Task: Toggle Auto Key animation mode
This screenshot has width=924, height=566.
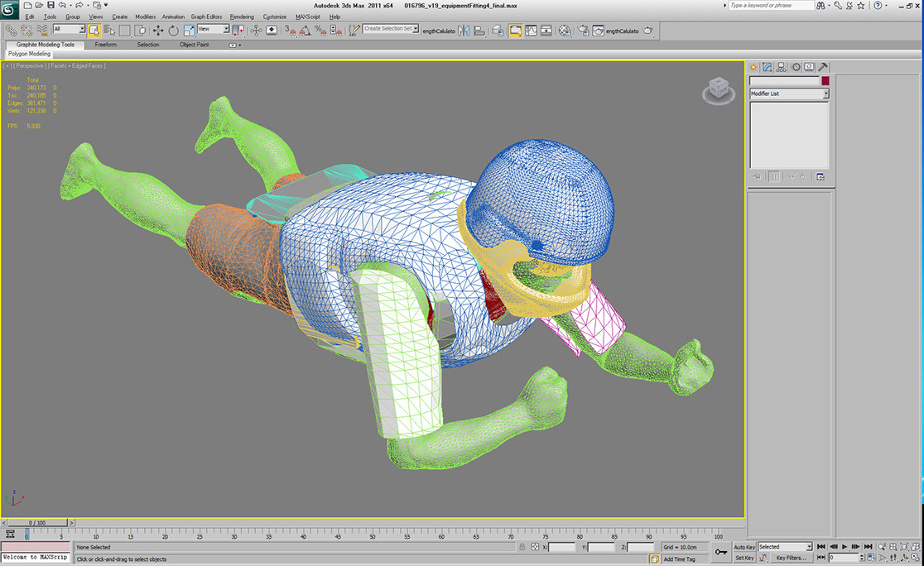Action: [744, 547]
